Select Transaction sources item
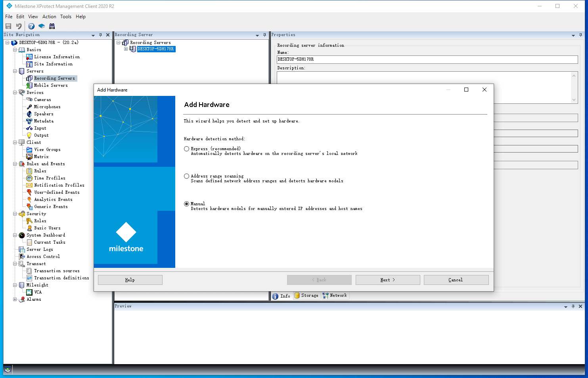The width and height of the screenshot is (588, 378). point(57,271)
